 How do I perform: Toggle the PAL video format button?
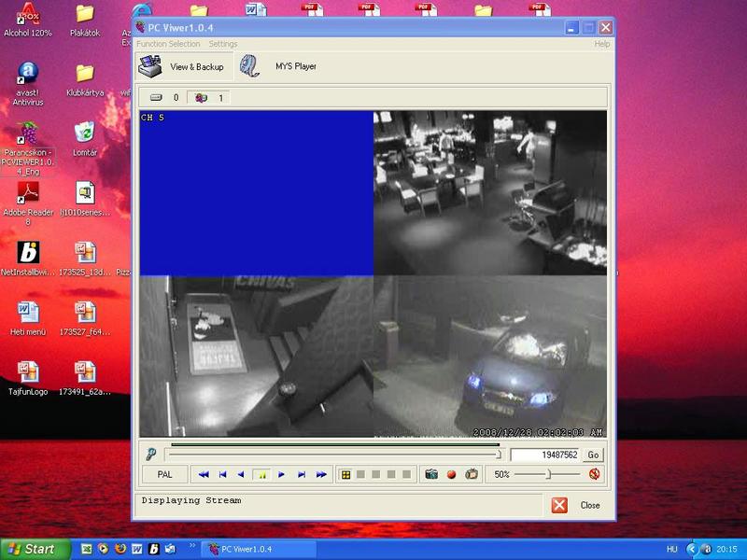click(x=164, y=474)
